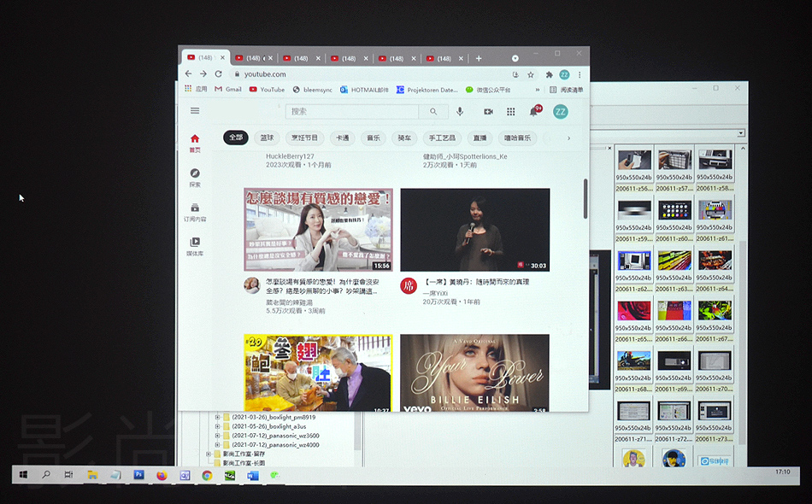The image size is (812, 504).
Task: Open the Billie Eilish Your Power video
Action: pyautogui.click(x=474, y=372)
